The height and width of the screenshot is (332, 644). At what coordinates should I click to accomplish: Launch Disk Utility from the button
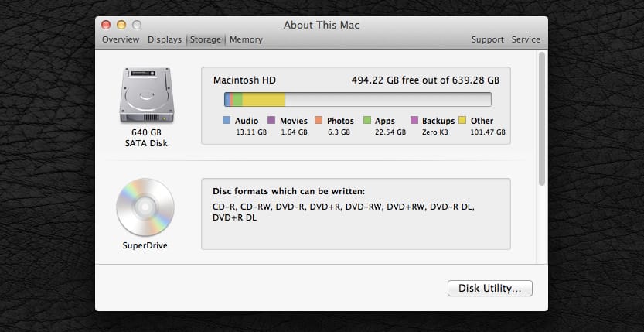pos(490,288)
